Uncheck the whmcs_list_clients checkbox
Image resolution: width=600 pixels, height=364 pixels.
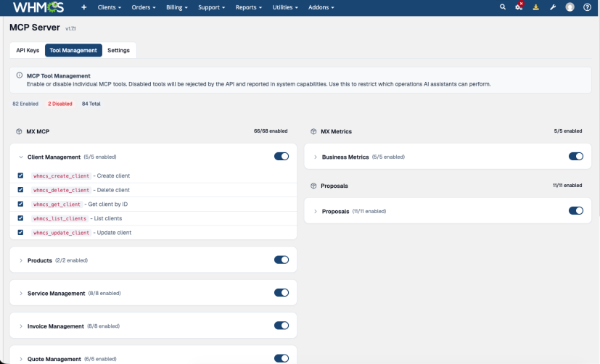pos(20,218)
